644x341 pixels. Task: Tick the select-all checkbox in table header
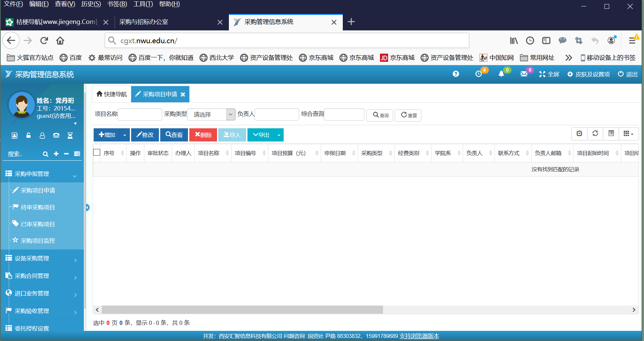(x=97, y=153)
